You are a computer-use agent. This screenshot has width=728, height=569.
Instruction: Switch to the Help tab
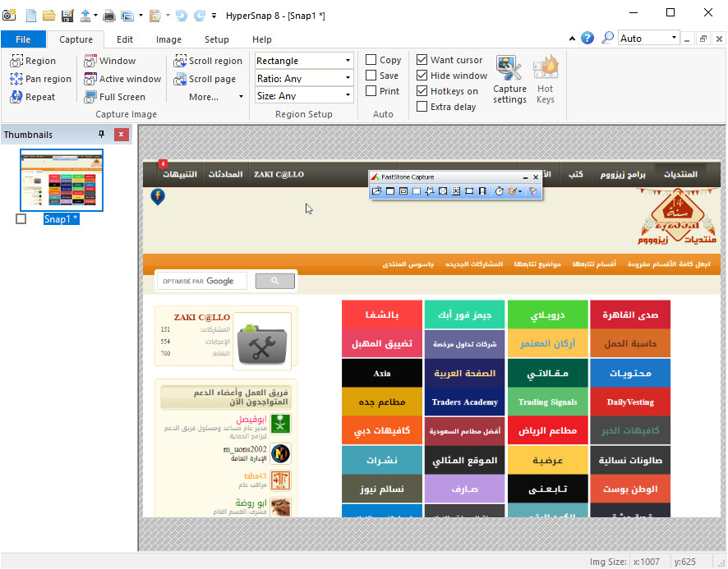pos(262,39)
